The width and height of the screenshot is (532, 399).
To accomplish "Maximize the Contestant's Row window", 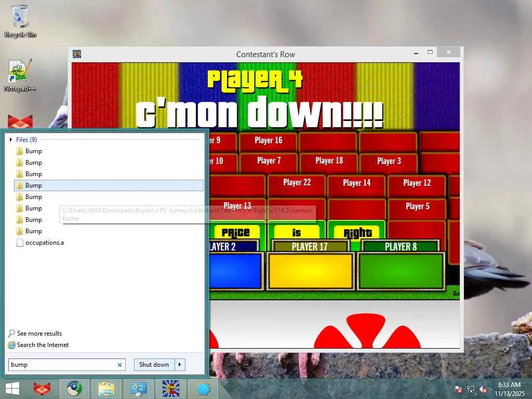I will pyautogui.click(x=430, y=52).
